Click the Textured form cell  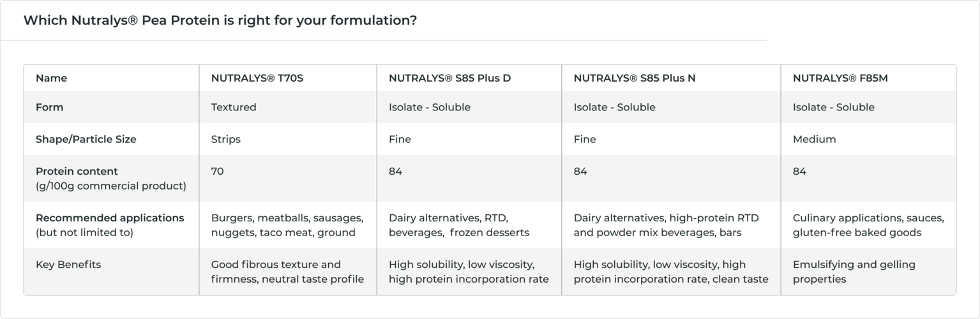click(234, 107)
